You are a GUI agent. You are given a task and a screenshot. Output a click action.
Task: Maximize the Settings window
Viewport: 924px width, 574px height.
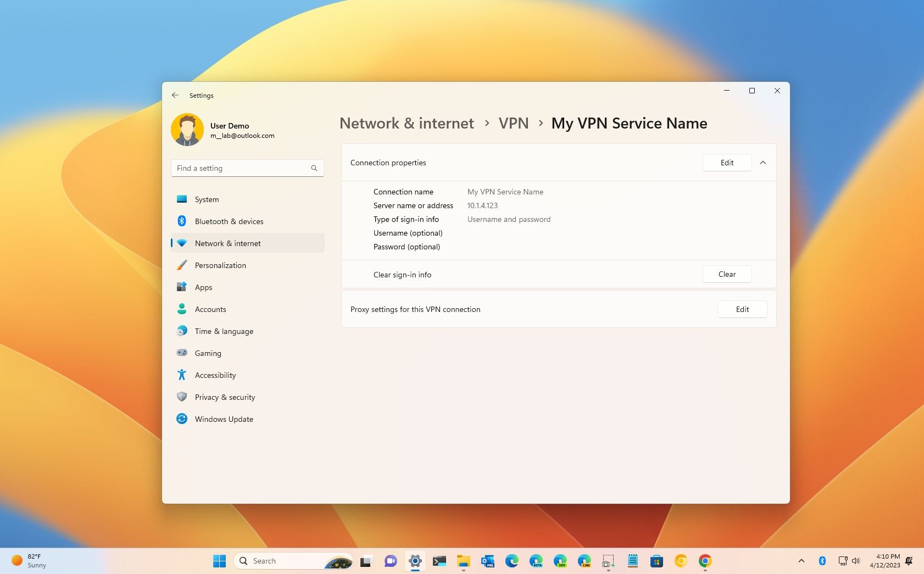[752, 91]
